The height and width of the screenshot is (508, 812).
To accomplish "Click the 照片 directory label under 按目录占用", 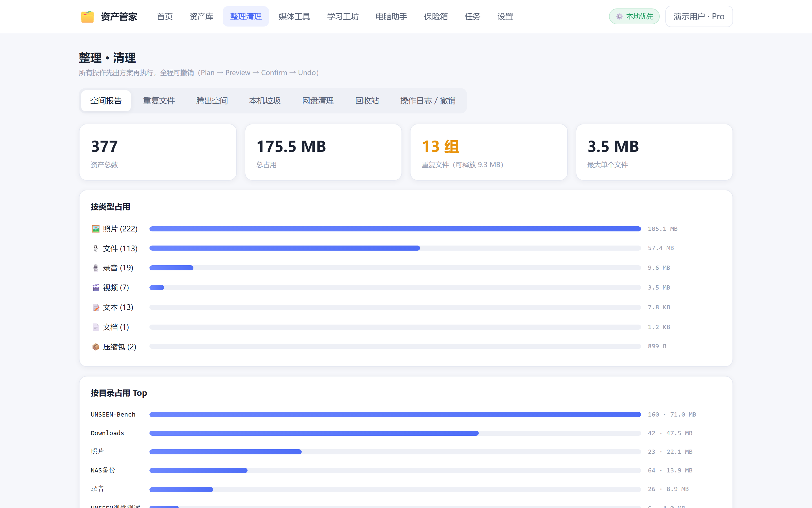I will pyautogui.click(x=97, y=452).
